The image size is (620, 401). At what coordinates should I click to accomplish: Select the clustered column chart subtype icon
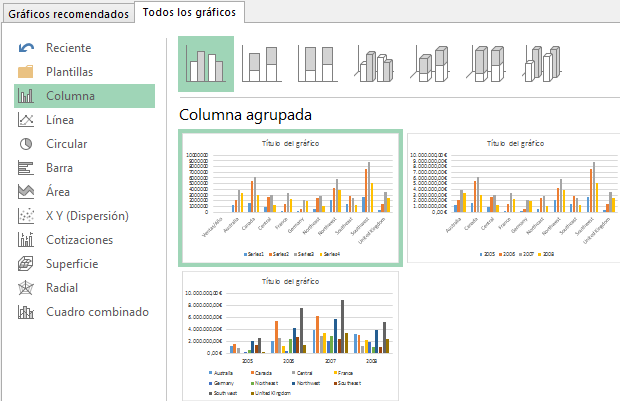[206, 65]
